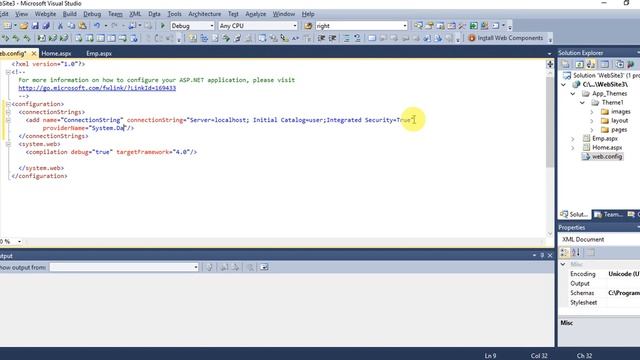Viewport: 640px width, 360px height.
Task: Click the Open File folder icon
Action: click(24, 26)
